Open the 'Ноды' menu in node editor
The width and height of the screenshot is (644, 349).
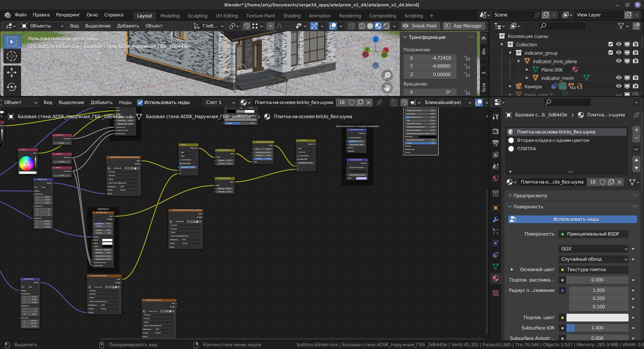pyautogui.click(x=125, y=102)
